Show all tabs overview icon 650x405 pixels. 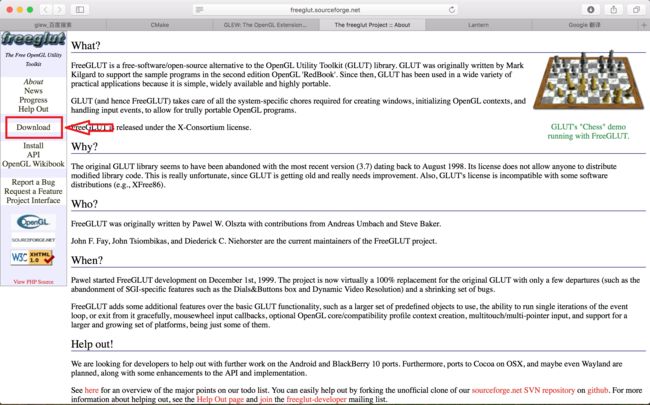coord(636,10)
